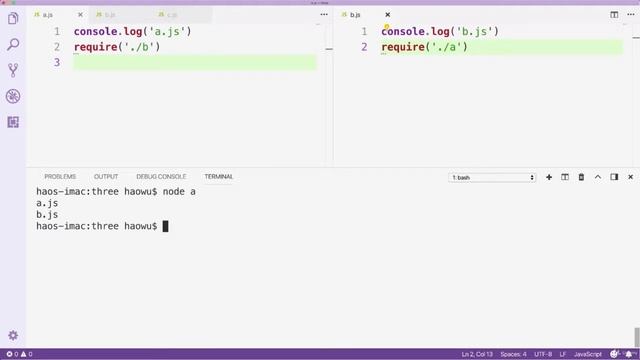The height and width of the screenshot is (360, 640).
Task: Switch to the DEBUG CONSOLE tab
Action: click(161, 177)
